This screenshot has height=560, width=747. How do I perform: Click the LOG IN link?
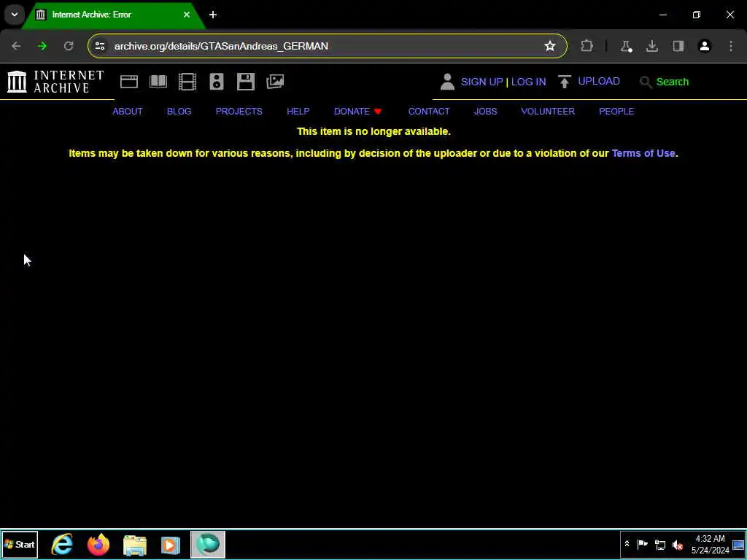click(528, 82)
